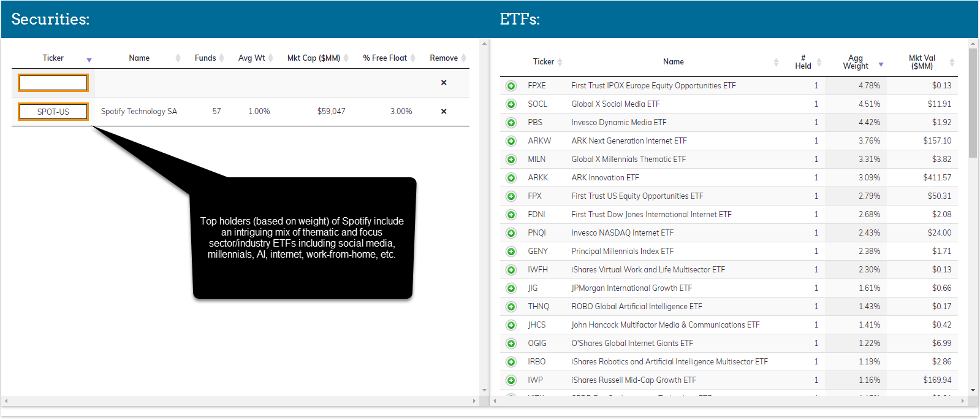The height and width of the screenshot is (419, 980).
Task: Click ETFs panel scroll down arrow
Action: point(973,390)
